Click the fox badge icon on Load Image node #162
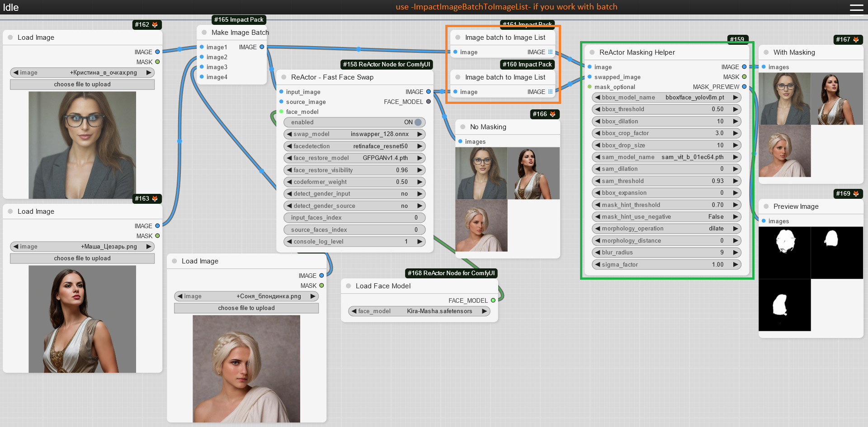This screenshot has height=427, width=868. (x=156, y=25)
